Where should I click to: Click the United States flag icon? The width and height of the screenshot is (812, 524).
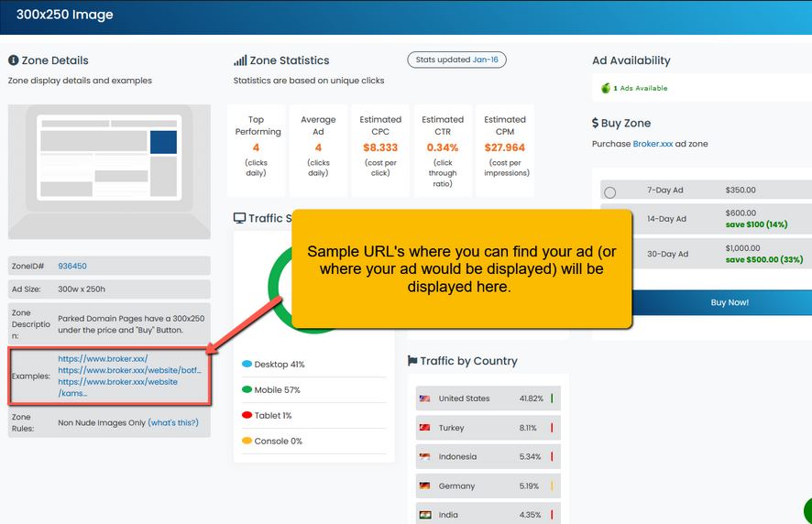click(x=424, y=398)
